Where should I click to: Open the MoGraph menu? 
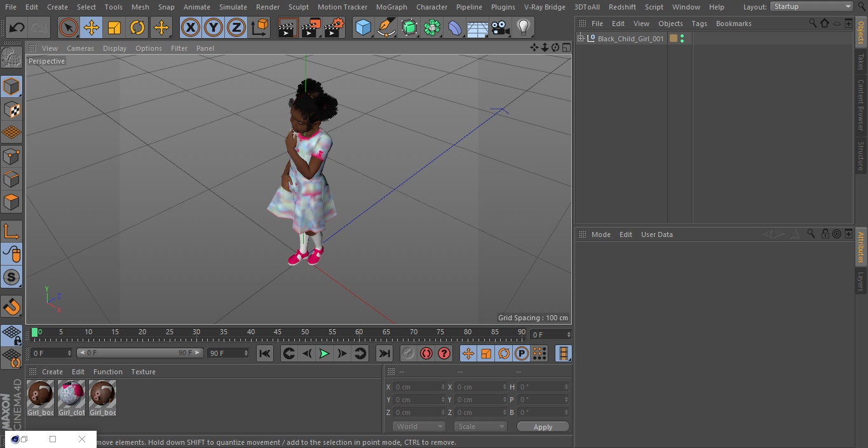pos(391,7)
